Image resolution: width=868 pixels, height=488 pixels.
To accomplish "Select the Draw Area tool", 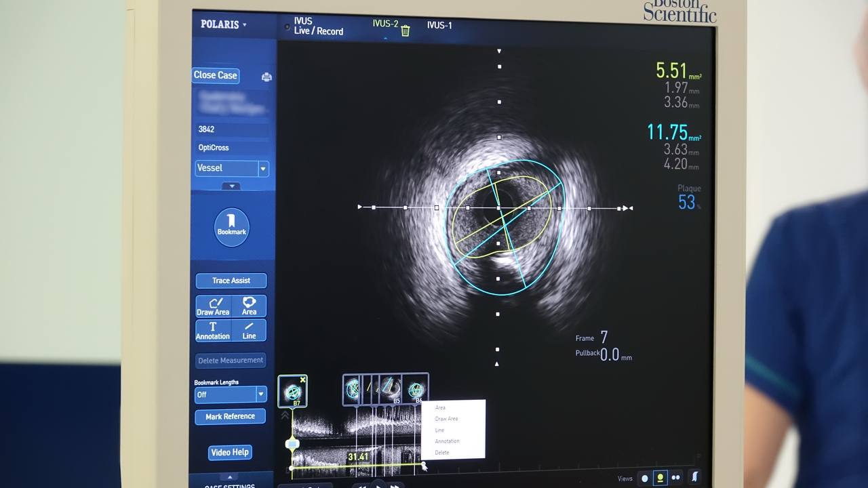I will [214, 306].
